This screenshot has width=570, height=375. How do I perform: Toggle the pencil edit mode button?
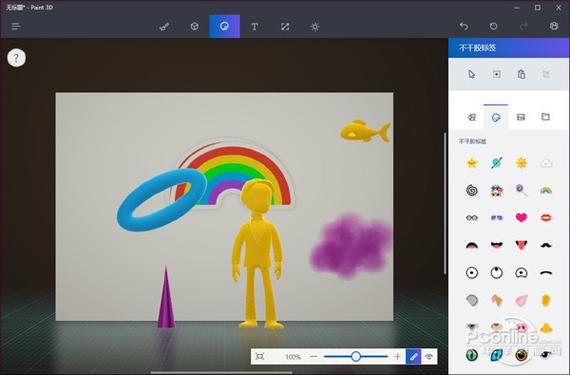[x=413, y=356]
